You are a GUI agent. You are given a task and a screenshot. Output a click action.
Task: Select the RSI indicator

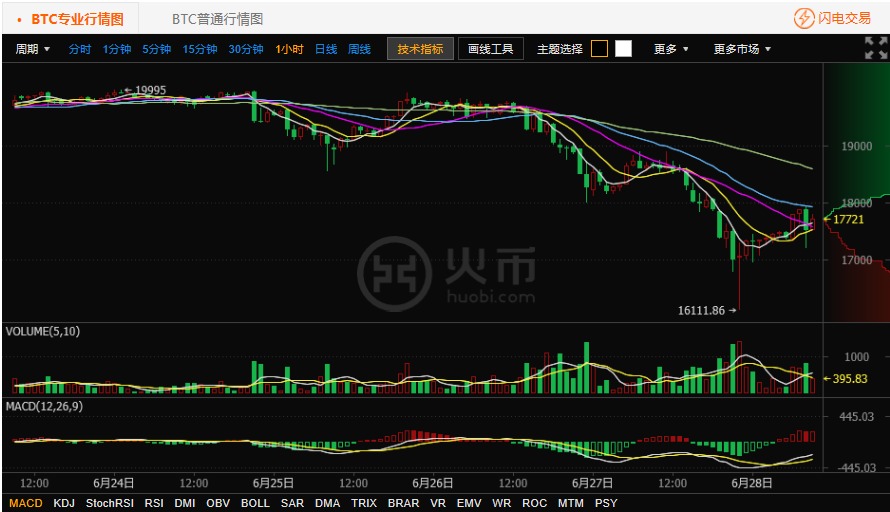(154, 503)
